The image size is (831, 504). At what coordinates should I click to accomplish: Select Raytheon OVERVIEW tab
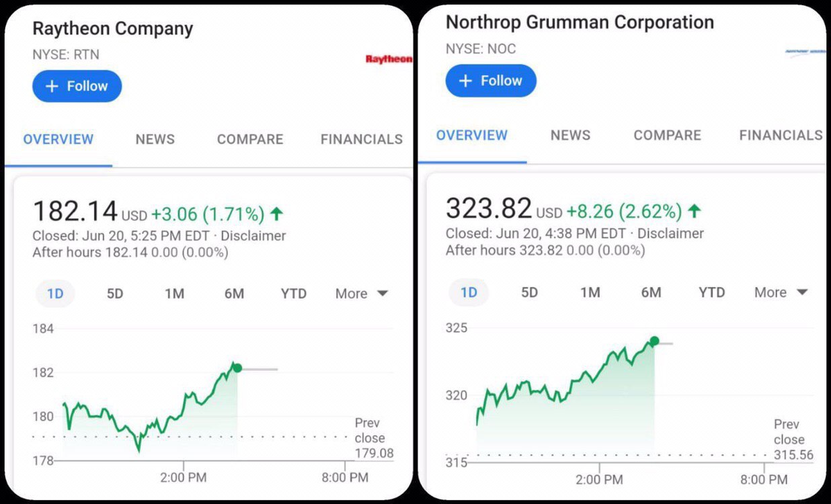(58, 139)
